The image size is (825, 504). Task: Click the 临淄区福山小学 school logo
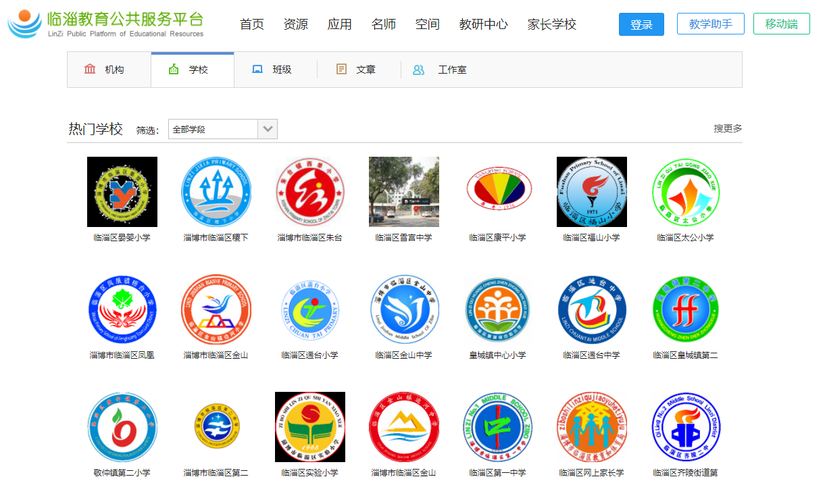[x=591, y=192]
